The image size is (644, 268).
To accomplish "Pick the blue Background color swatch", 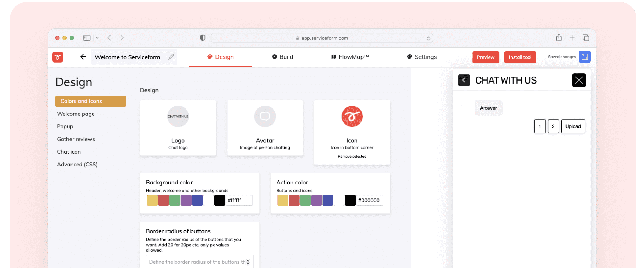I will click(197, 200).
